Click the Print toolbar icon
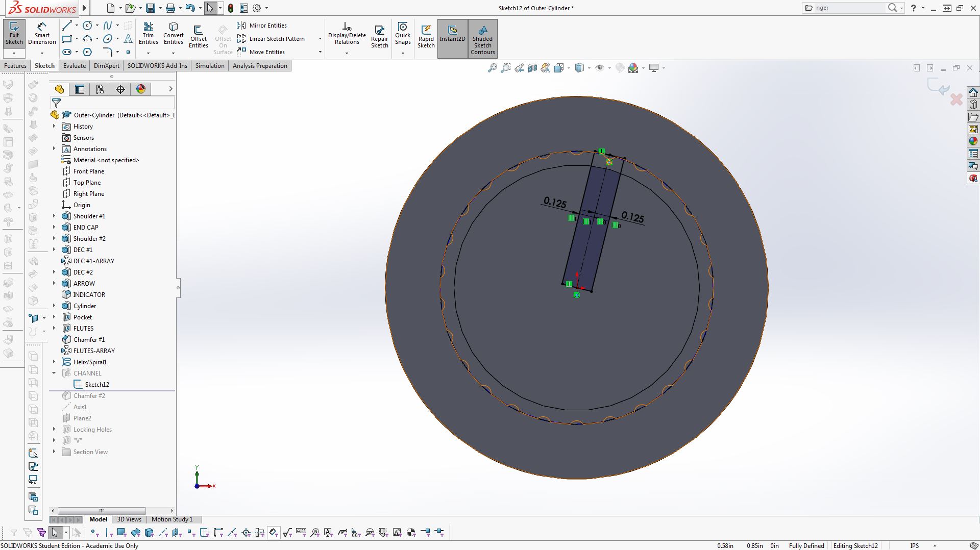This screenshot has height=550, width=980. (170, 8)
